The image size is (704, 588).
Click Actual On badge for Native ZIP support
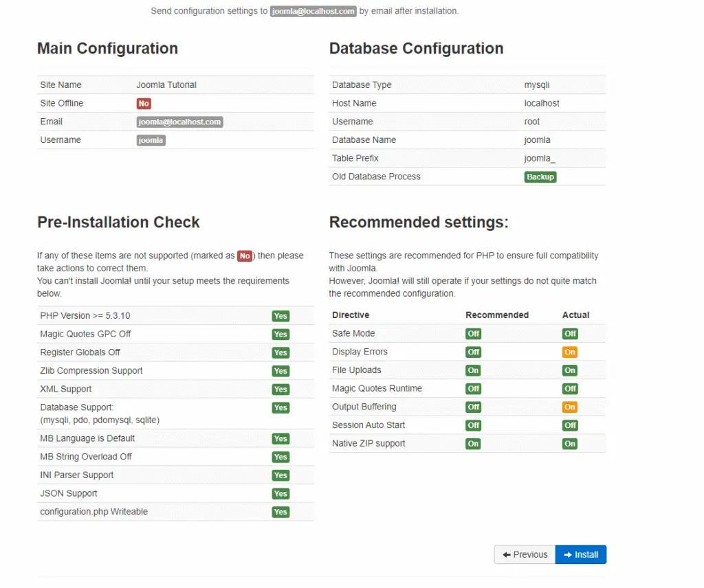click(570, 444)
